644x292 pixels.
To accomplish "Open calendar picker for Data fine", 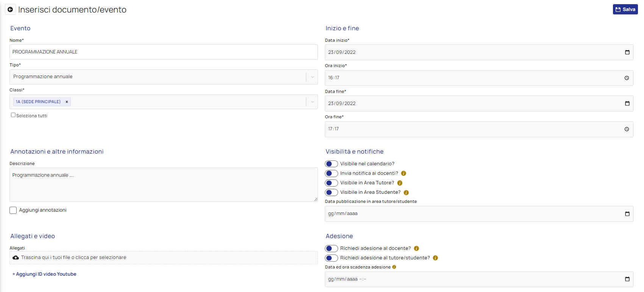I will (627, 104).
